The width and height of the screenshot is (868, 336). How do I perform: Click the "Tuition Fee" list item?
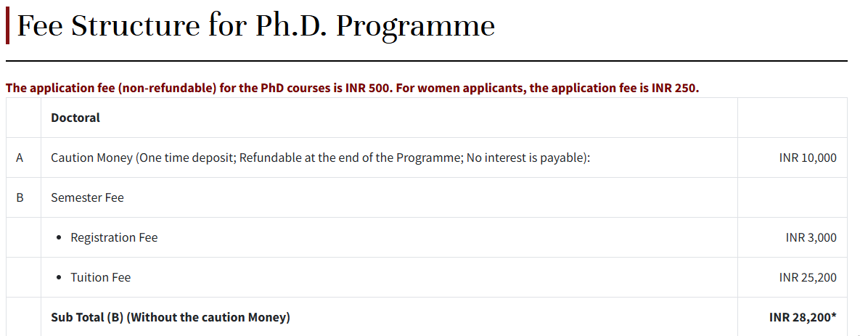click(100, 277)
